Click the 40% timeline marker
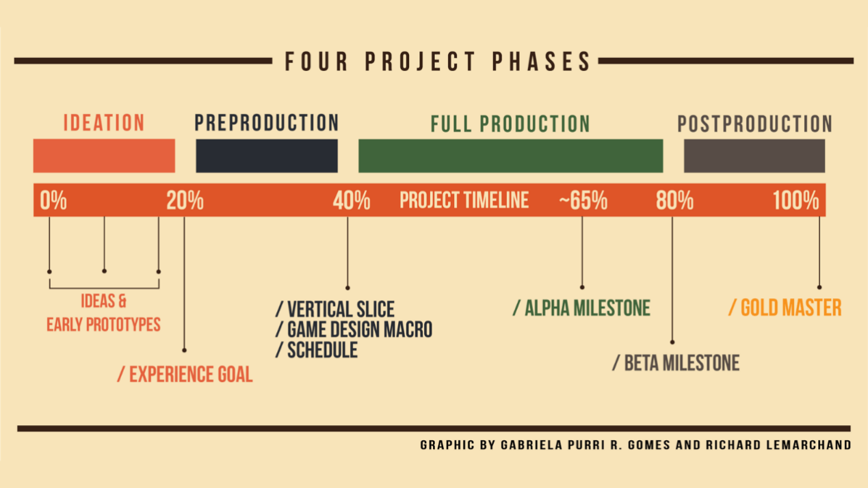868x488 pixels. tap(352, 200)
